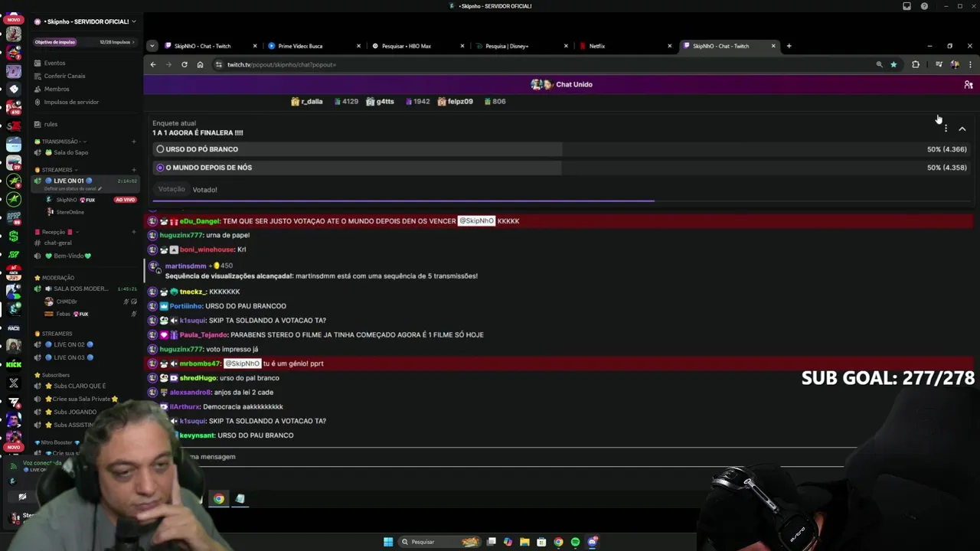980x551 pixels.
Task: Open the RPRP server icon in Discord
Action: click(x=14, y=217)
